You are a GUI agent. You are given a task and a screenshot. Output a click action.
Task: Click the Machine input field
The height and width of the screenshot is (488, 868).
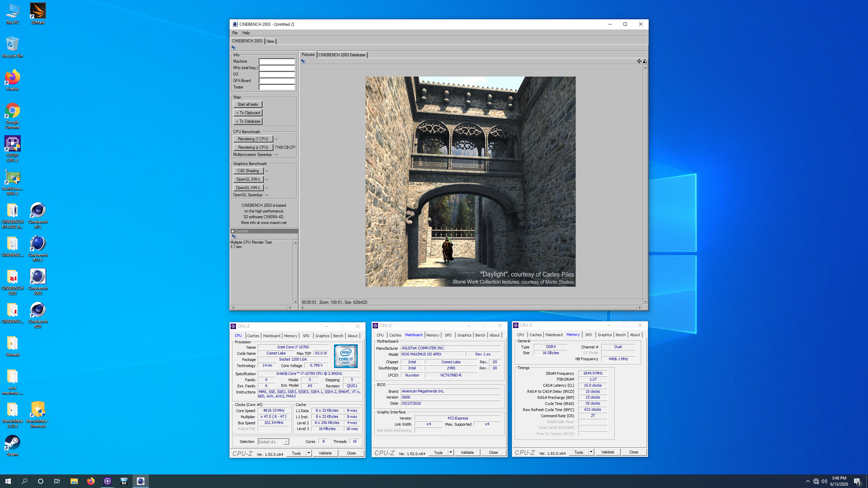[277, 61]
